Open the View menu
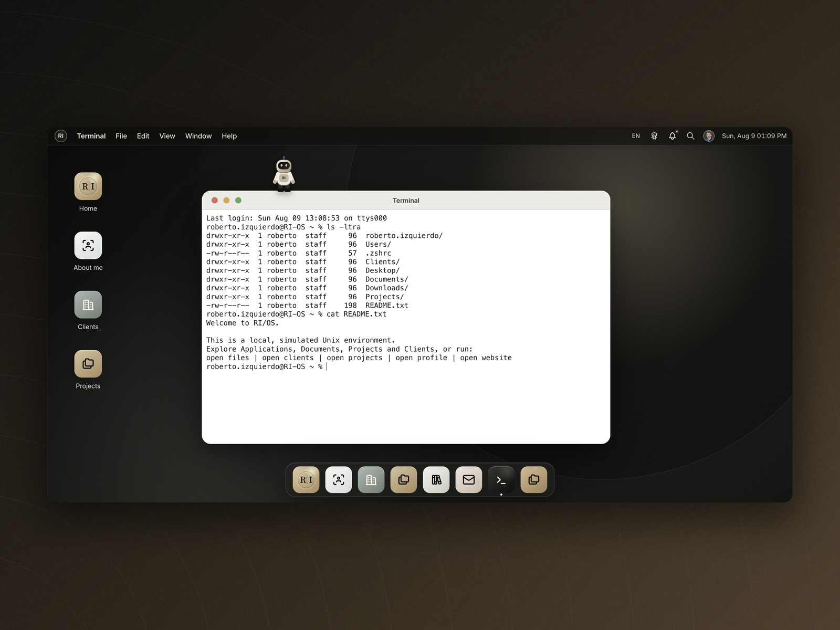Viewport: 840px width, 630px height. (x=167, y=136)
